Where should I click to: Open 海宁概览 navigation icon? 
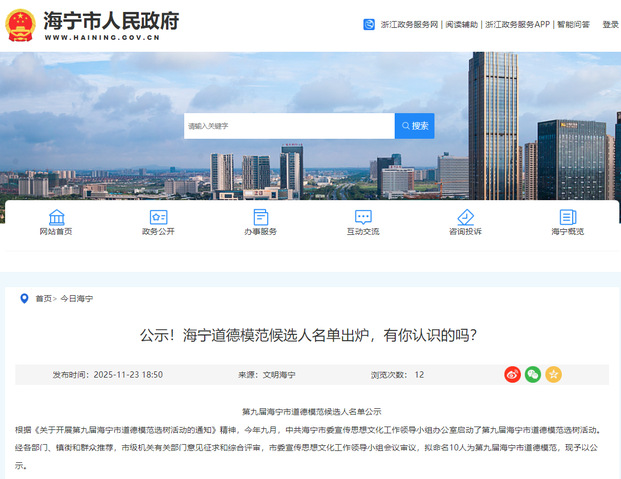click(x=567, y=217)
